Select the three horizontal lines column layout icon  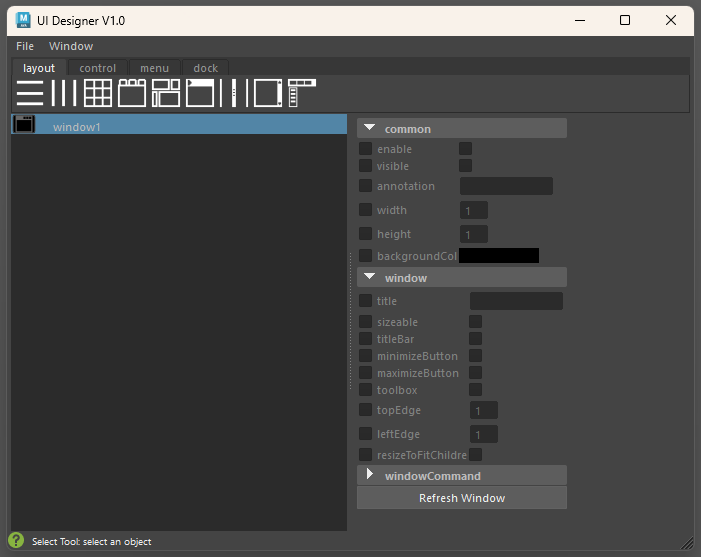click(30, 93)
